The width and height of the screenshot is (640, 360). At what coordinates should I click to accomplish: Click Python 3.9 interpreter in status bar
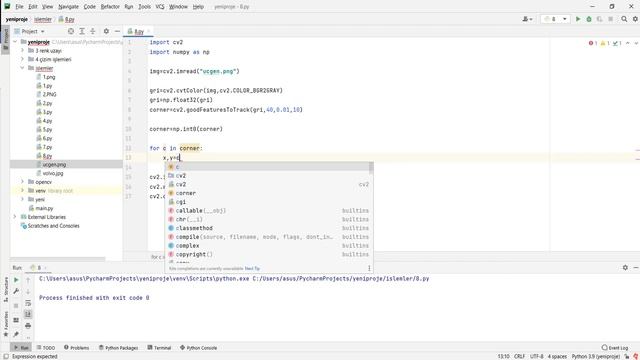596,356
